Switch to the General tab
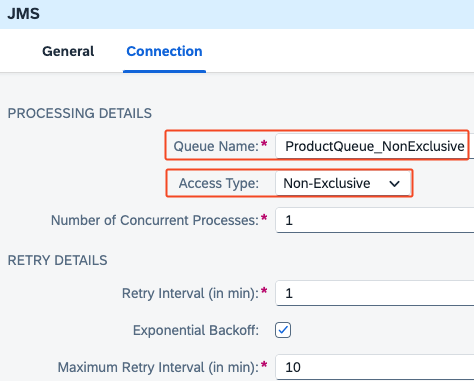This screenshot has height=385, width=474. coord(68,51)
